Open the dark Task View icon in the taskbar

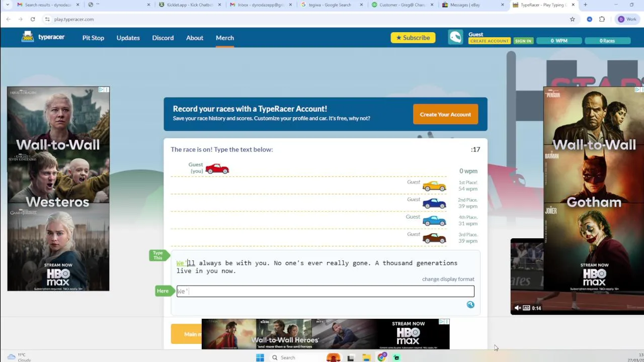point(351,357)
